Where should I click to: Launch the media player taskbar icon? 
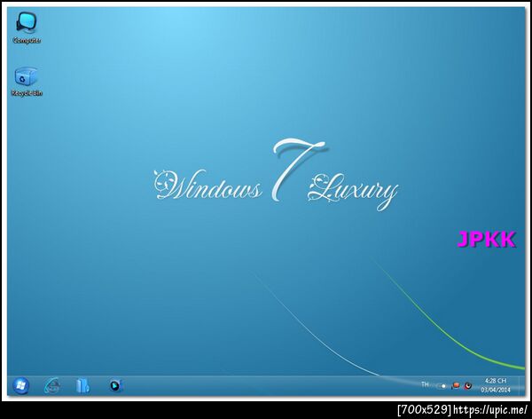pos(115,385)
